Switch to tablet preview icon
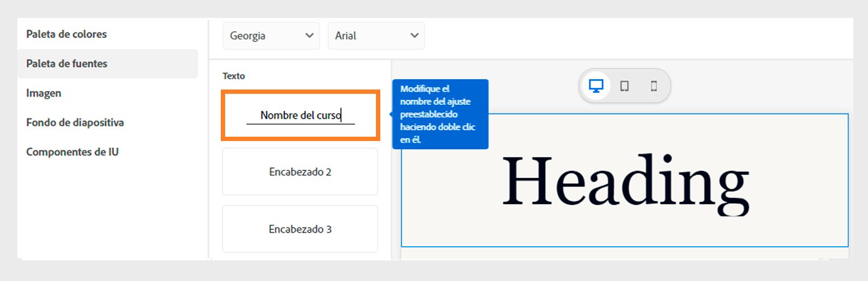The image size is (868, 281). (624, 86)
